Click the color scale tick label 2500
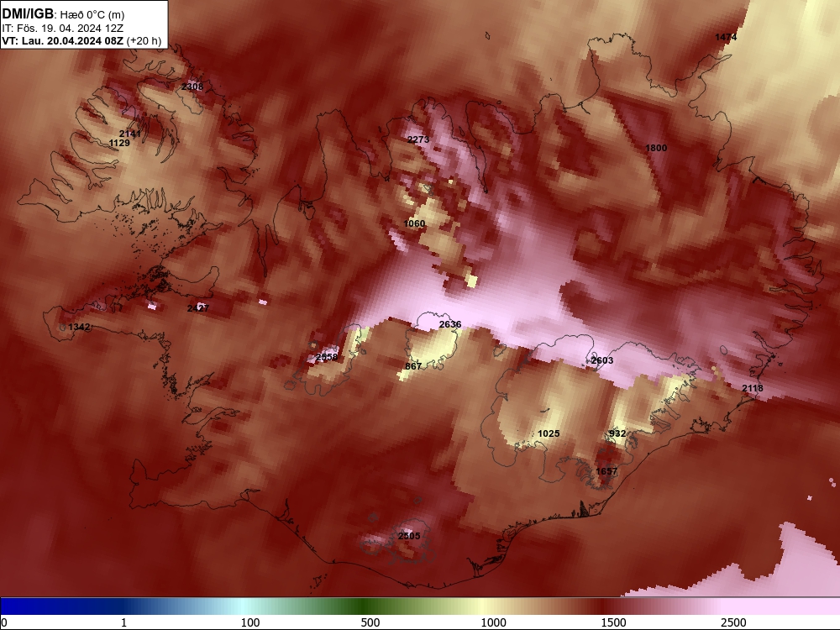 coord(733,622)
